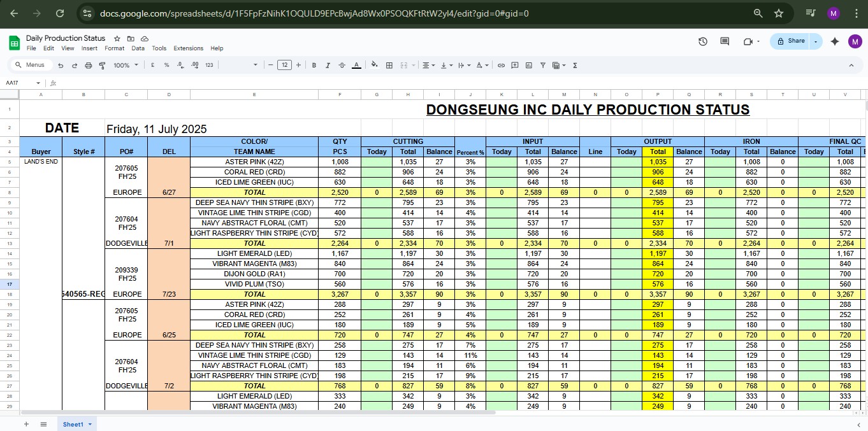Click the Share button
This screenshot has height=431, width=868.
(x=790, y=41)
